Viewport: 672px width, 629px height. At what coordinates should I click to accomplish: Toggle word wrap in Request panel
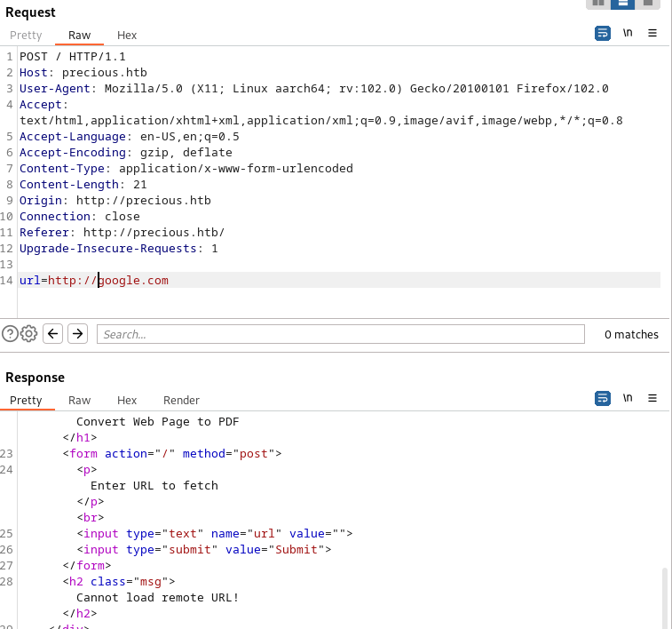pyautogui.click(x=603, y=33)
